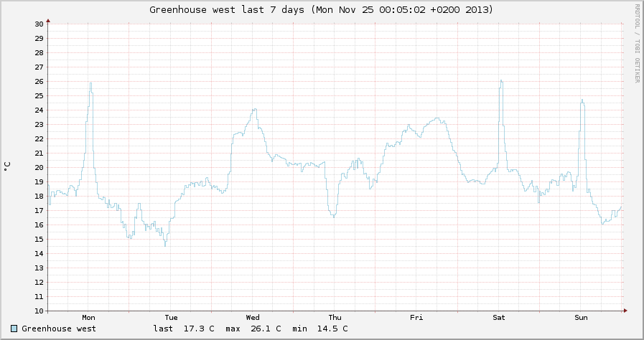Image resolution: width=644 pixels, height=340 pixels.
Task: Click the 'Sat' x-axis label
Action: pyautogui.click(x=498, y=318)
